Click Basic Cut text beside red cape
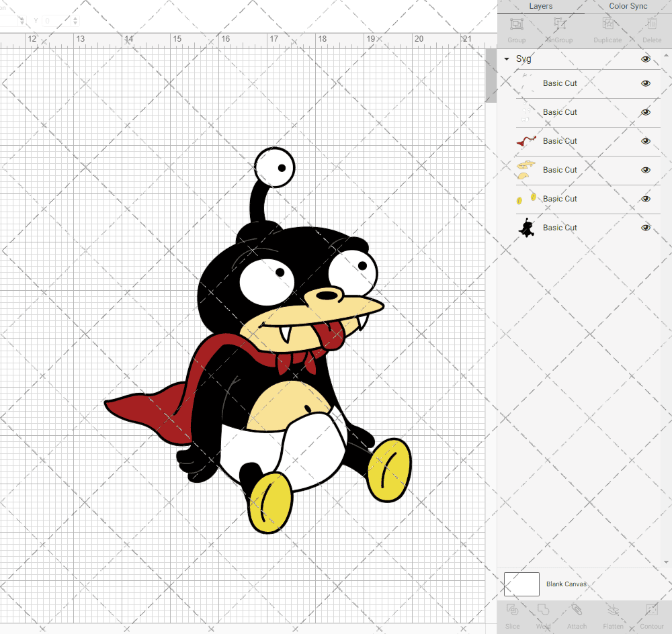Image resolution: width=672 pixels, height=634 pixels. tap(560, 141)
